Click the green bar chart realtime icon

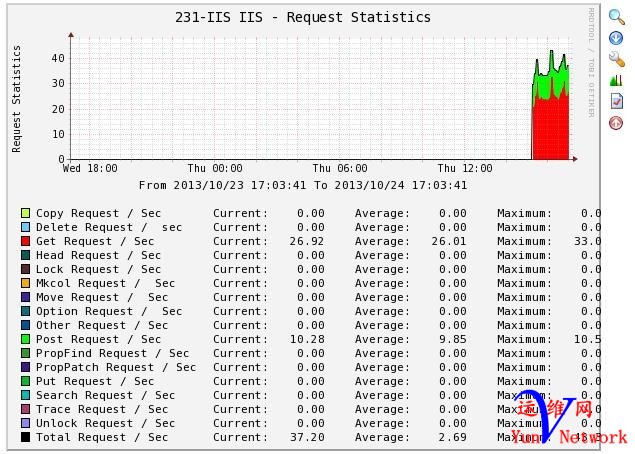pos(616,80)
